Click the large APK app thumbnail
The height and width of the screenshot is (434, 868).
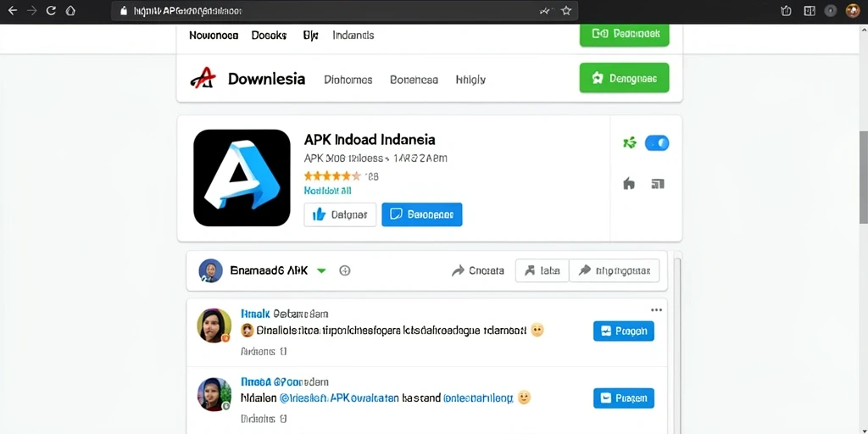click(x=242, y=178)
